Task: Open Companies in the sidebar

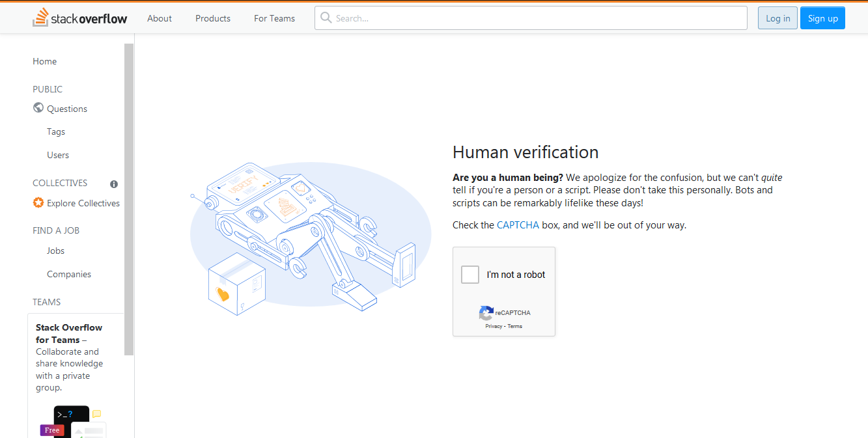Action: click(x=69, y=274)
